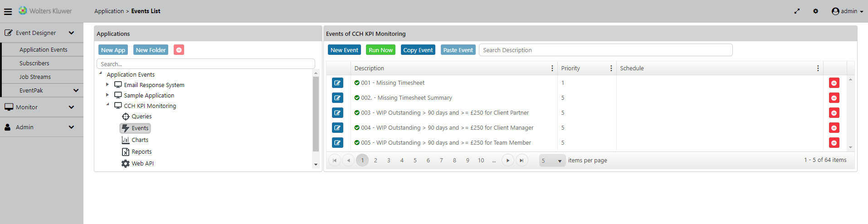868x224 pixels.
Task: Expand Sample Application tree node arrow
Action: (x=107, y=95)
